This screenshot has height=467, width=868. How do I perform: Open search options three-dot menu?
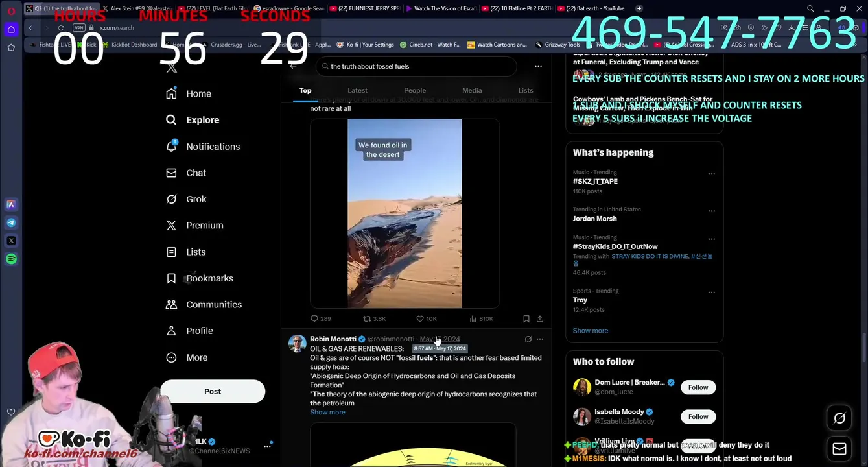tap(538, 66)
